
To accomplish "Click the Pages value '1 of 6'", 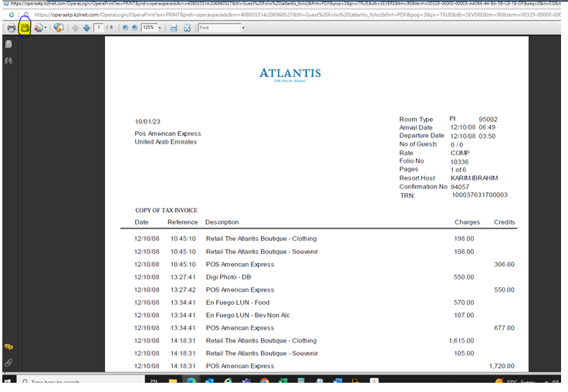I will (x=458, y=170).
